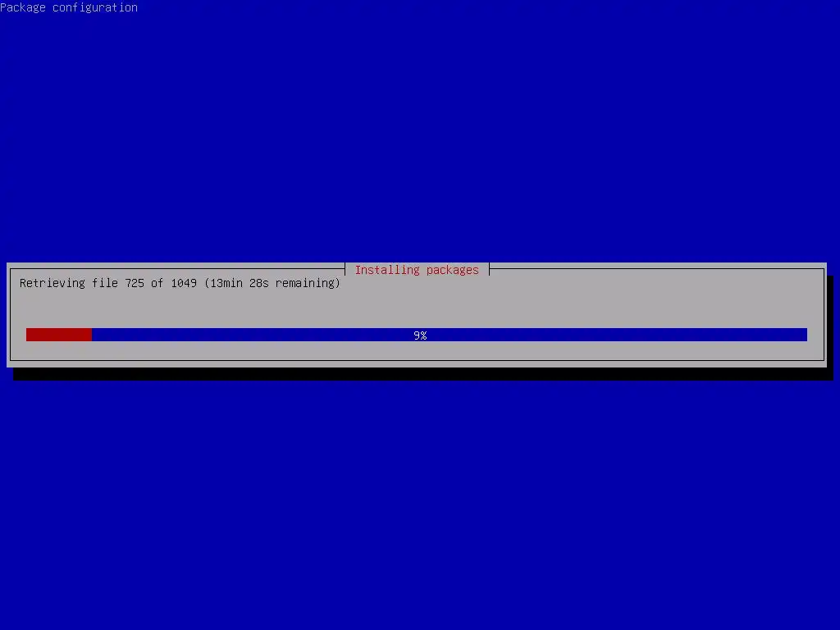
Task: Click the red filled portion of progress bar
Action: 59,335
